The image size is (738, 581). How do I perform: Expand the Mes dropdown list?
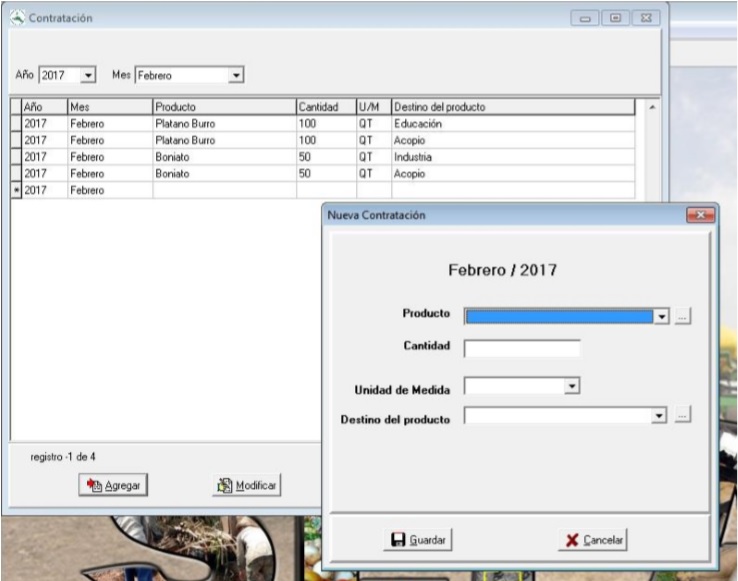[x=236, y=75]
